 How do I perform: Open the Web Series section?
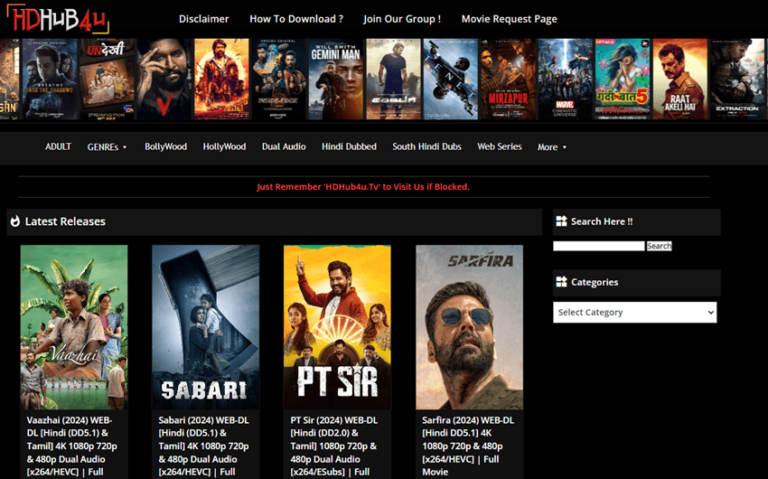(x=499, y=146)
